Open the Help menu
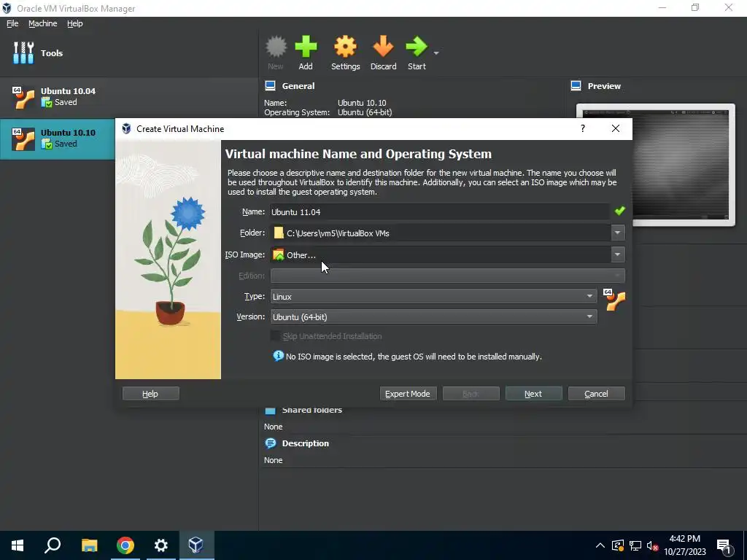747x560 pixels. pos(75,23)
